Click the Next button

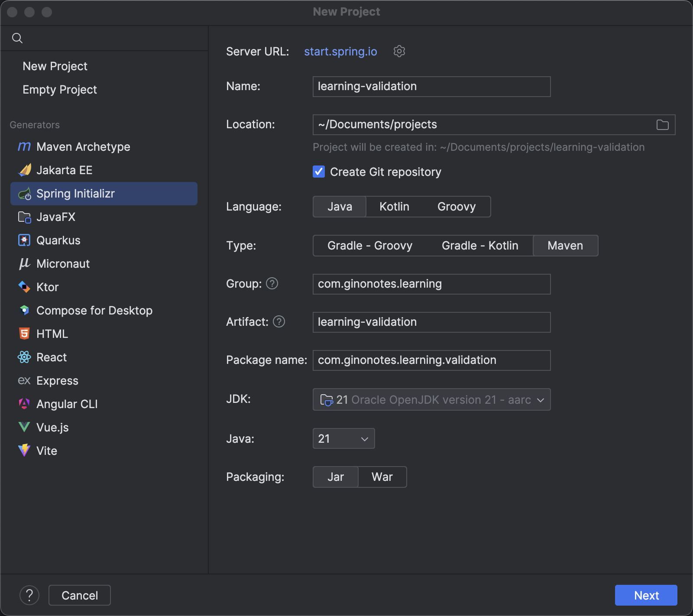click(x=646, y=595)
